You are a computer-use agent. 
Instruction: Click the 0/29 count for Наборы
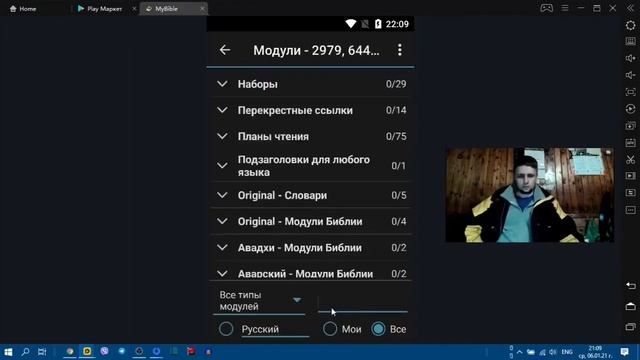click(396, 84)
